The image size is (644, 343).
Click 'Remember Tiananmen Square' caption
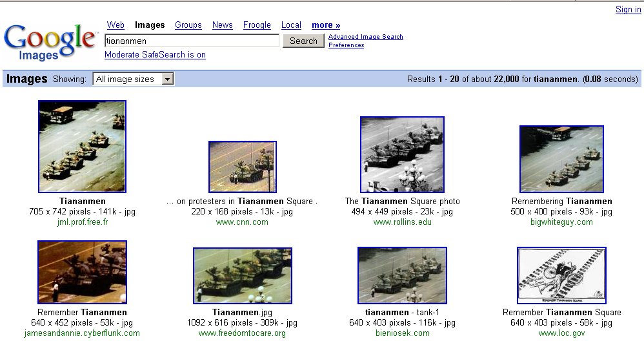[x=561, y=312]
